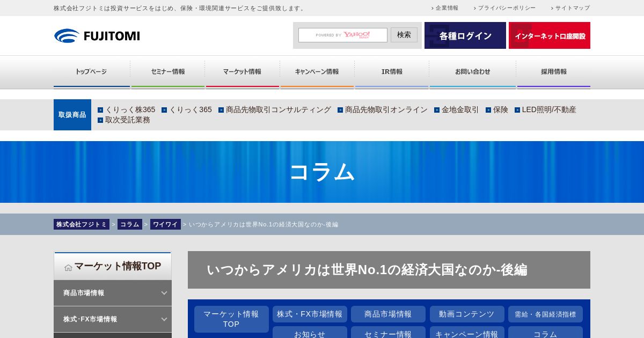Click the home icon beside マーケット情報TOP

pos(68,267)
